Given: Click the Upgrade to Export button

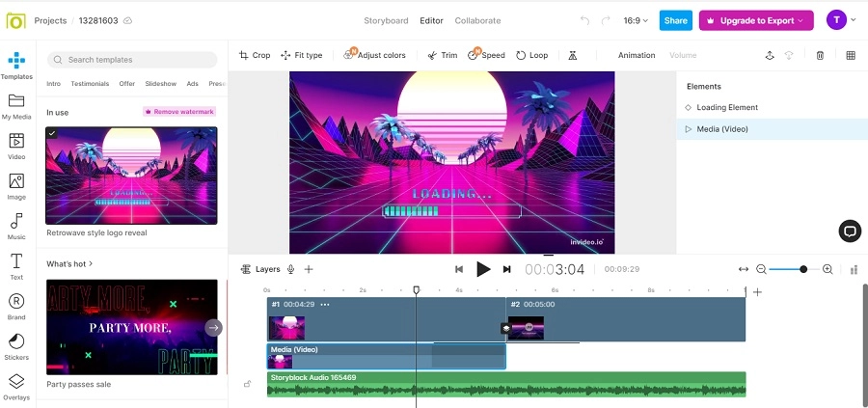Looking at the screenshot, I should 756,20.
